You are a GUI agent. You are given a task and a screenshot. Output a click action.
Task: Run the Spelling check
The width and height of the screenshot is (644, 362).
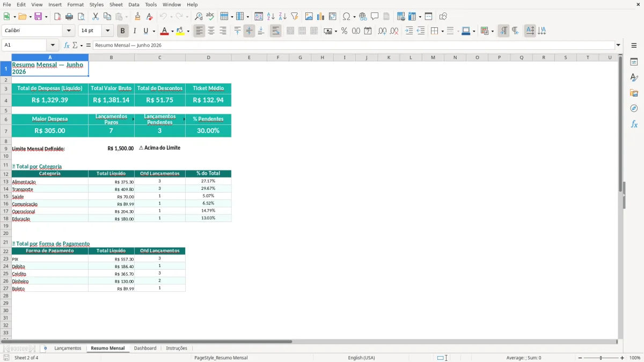[x=210, y=17]
